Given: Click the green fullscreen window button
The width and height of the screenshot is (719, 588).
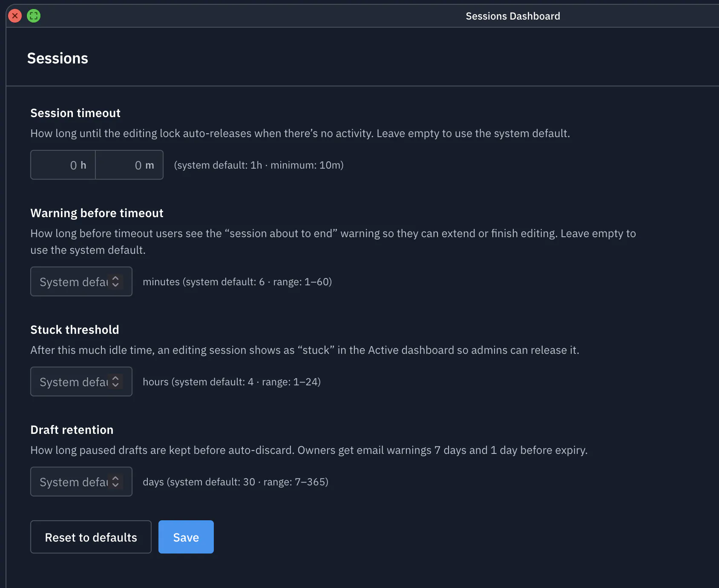Looking at the screenshot, I should [x=34, y=16].
